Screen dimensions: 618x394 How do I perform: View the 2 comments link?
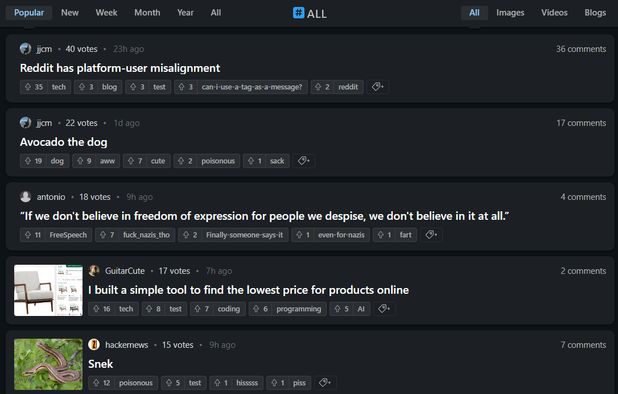pyautogui.click(x=583, y=271)
